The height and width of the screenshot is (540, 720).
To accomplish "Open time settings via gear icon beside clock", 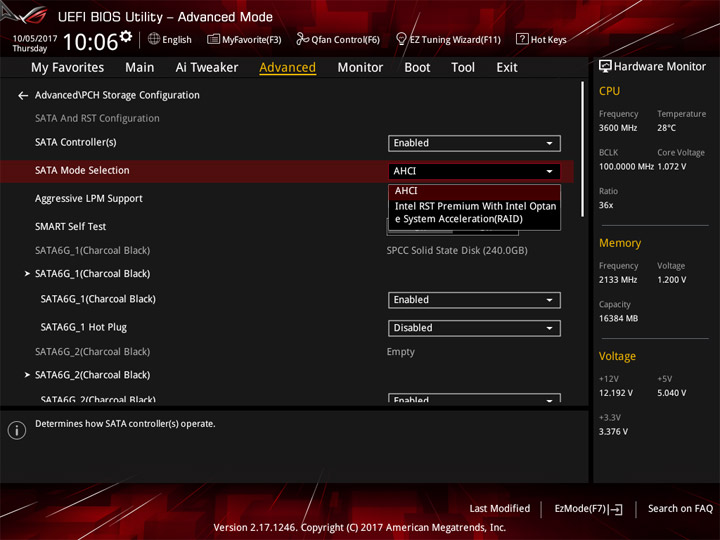I will (x=126, y=36).
